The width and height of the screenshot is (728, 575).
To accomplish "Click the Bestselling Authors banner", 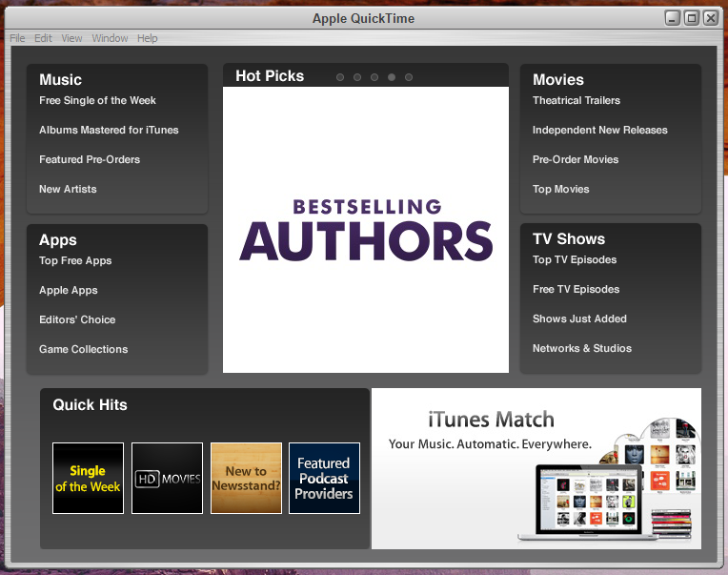I will coord(366,230).
